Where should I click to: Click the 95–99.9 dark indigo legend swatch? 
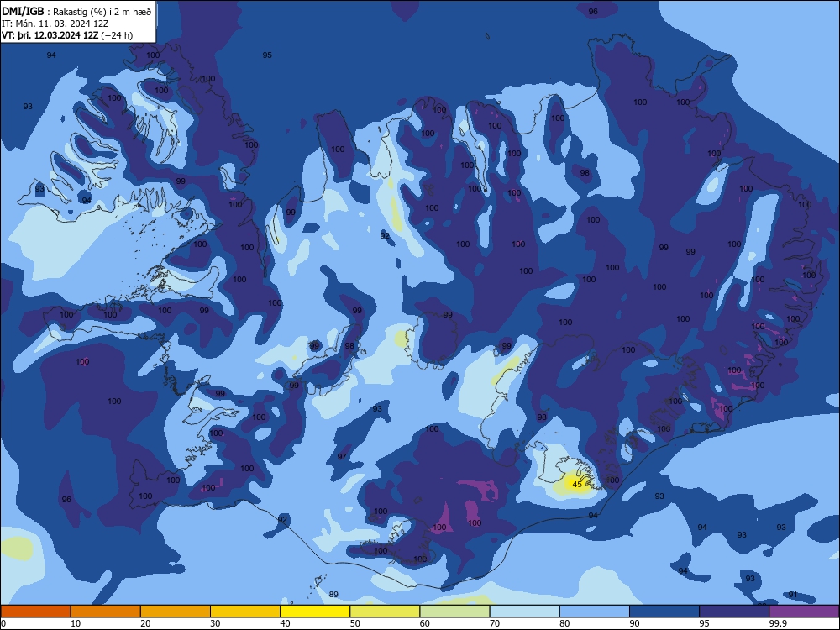pos(734,612)
